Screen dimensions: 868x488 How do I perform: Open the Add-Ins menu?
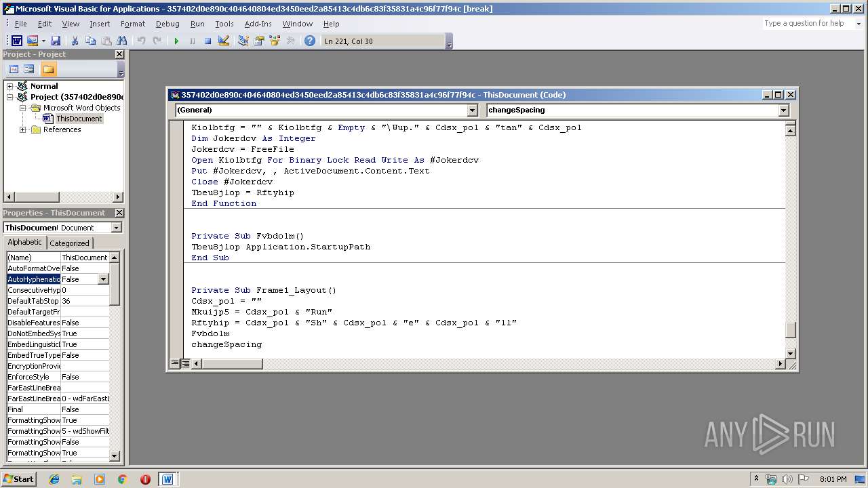pos(258,24)
